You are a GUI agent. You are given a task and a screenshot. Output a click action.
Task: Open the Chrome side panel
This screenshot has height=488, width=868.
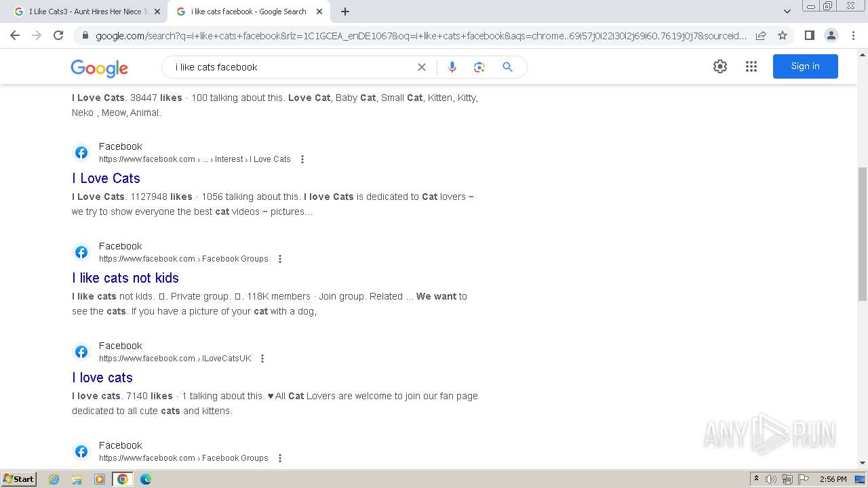tap(809, 35)
